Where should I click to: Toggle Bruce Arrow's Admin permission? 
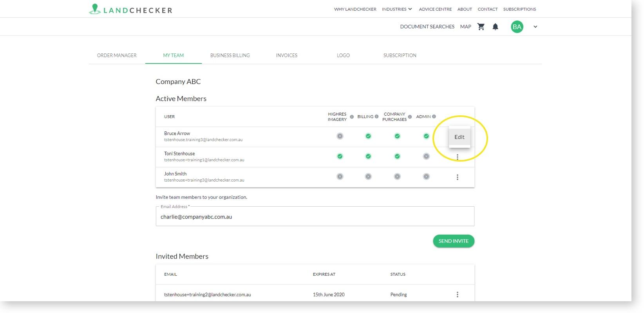point(426,136)
